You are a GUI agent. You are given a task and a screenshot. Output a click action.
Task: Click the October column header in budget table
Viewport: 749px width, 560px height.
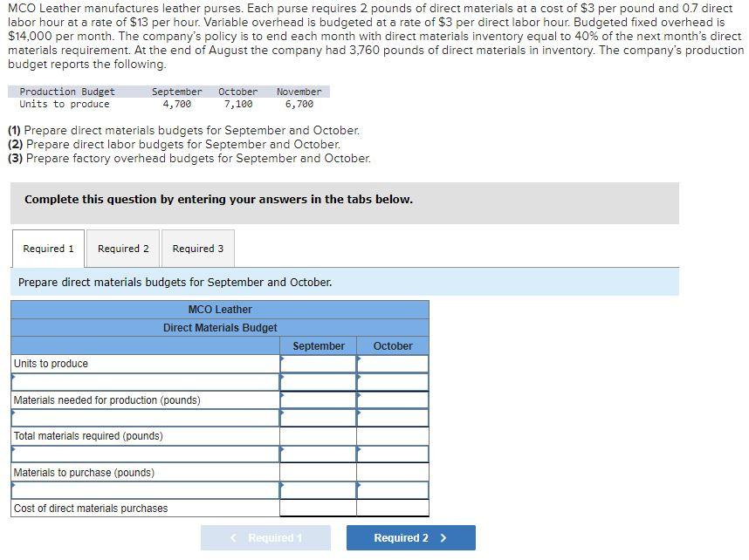click(x=393, y=346)
